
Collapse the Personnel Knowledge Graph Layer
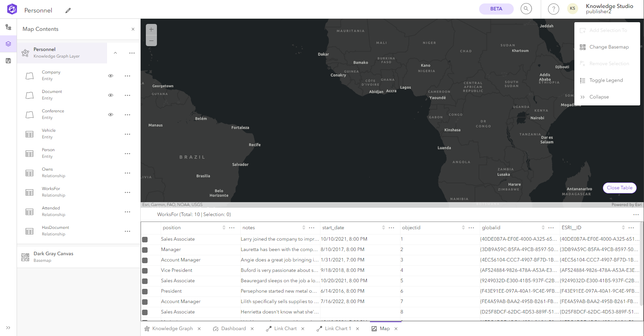(x=115, y=53)
